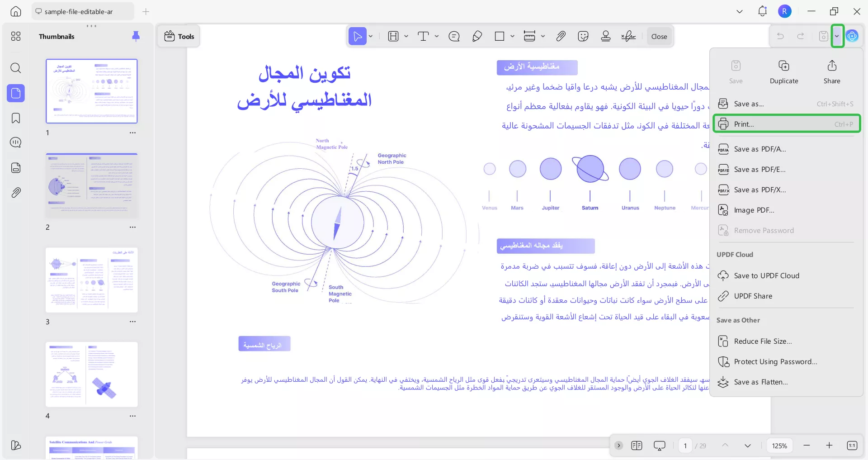
Task: Select the Signature tool
Action: tap(628, 36)
